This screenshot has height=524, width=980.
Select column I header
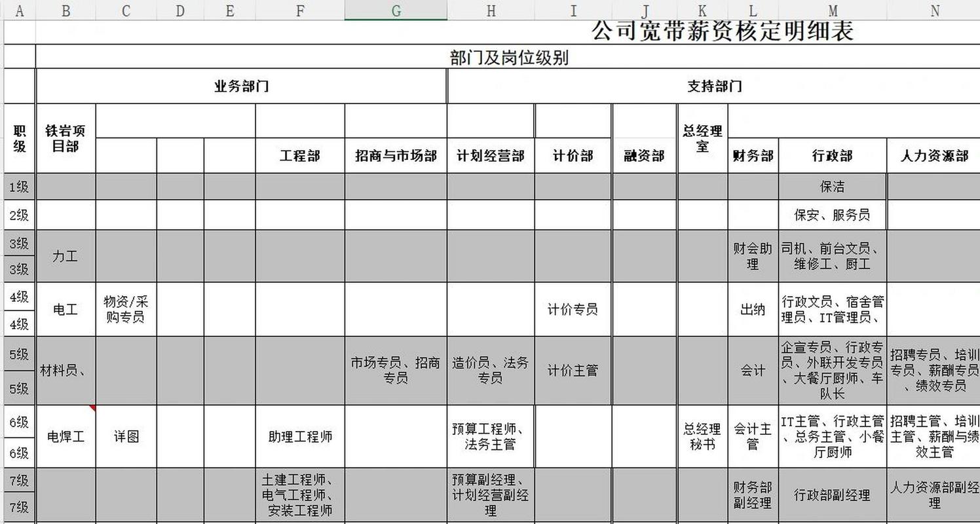tap(573, 10)
